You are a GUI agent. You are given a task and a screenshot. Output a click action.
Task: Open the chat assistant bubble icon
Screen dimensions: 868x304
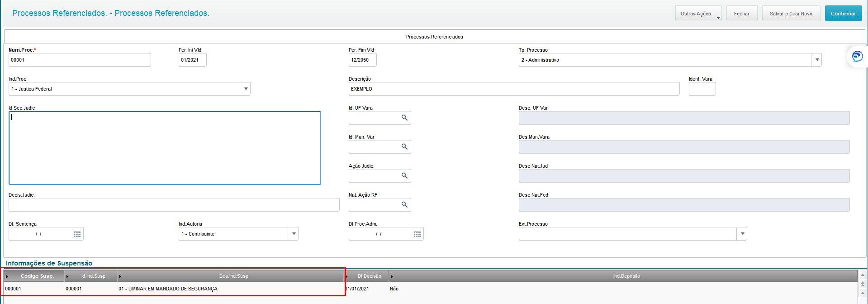pyautogui.click(x=857, y=56)
